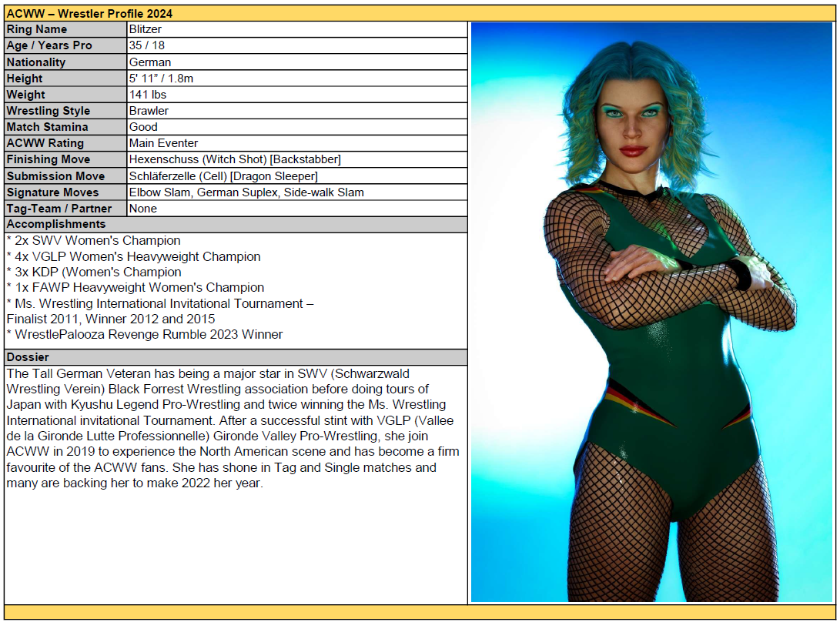840x622 pixels.
Task: Click the dossier line ending 'make 2022 her year.'
Action: [x=135, y=483]
